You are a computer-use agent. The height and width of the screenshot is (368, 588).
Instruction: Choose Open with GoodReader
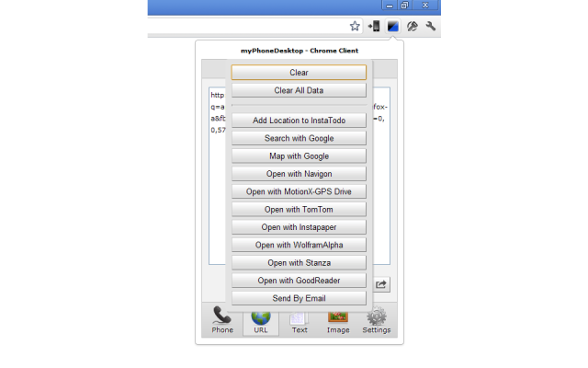tap(299, 281)
